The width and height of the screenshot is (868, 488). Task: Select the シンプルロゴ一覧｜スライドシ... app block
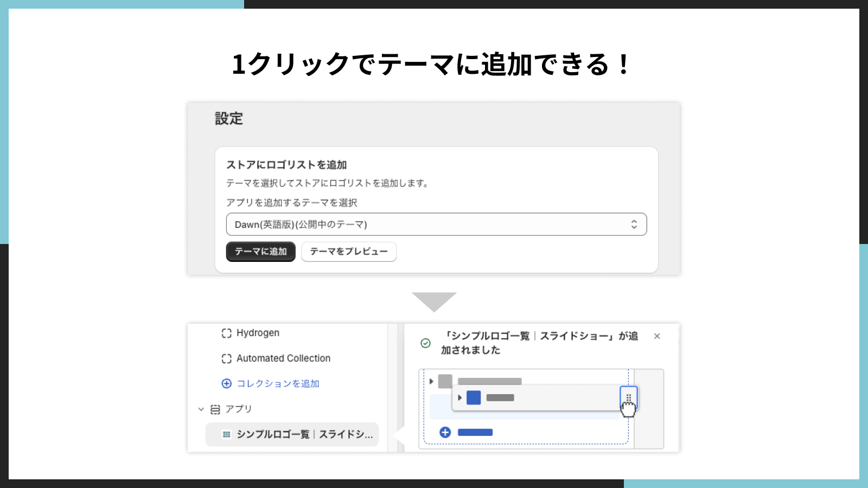292,434
